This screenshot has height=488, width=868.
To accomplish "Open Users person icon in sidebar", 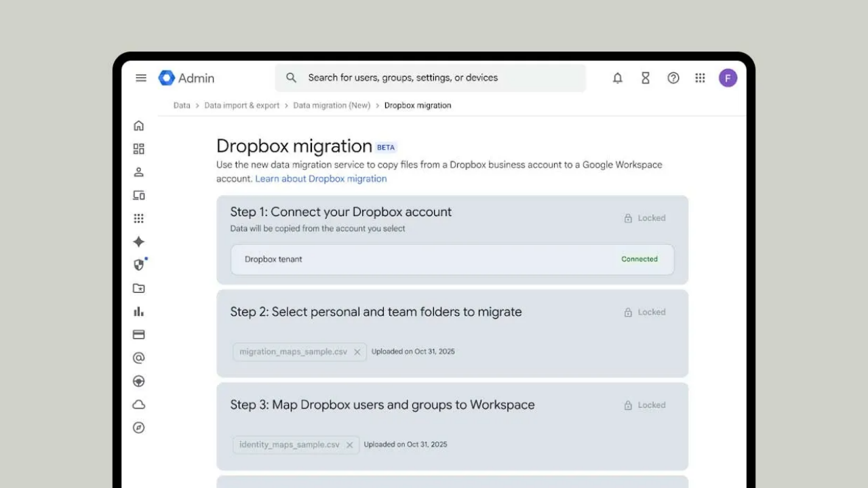I will click(139, 172).
